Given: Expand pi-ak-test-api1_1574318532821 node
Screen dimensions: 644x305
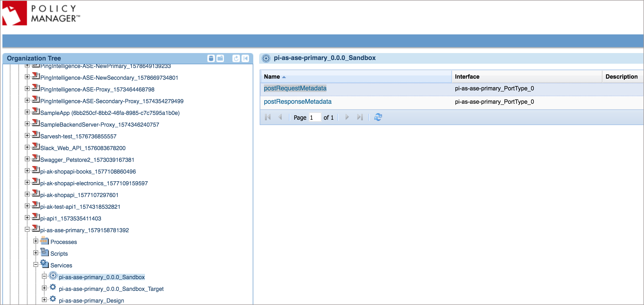Looking at the screenshot, I should pos(27,206).
